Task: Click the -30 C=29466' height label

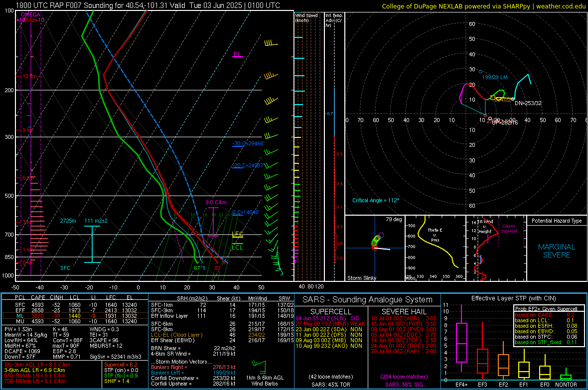Action: (x=248, y=143)
